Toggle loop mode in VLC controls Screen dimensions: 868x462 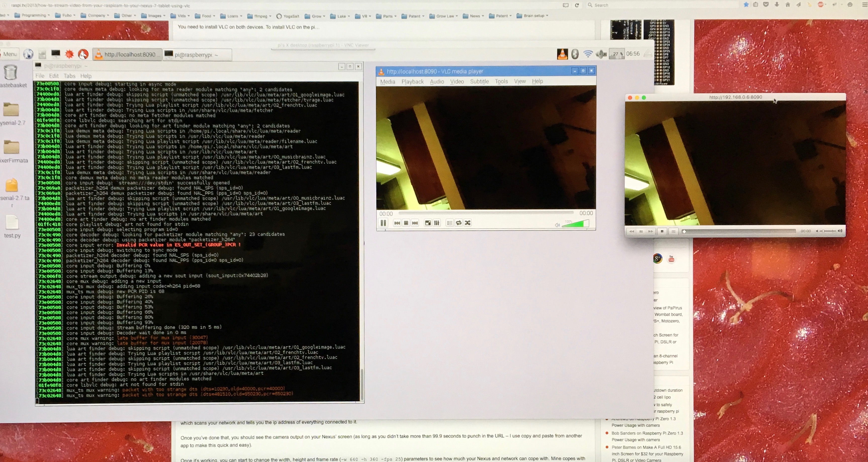pos(459,223)
